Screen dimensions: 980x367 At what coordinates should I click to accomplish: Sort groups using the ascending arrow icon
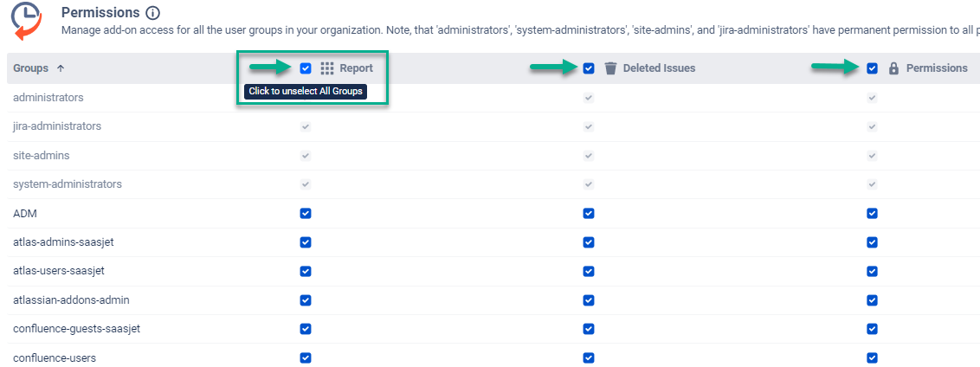point(60,68)
